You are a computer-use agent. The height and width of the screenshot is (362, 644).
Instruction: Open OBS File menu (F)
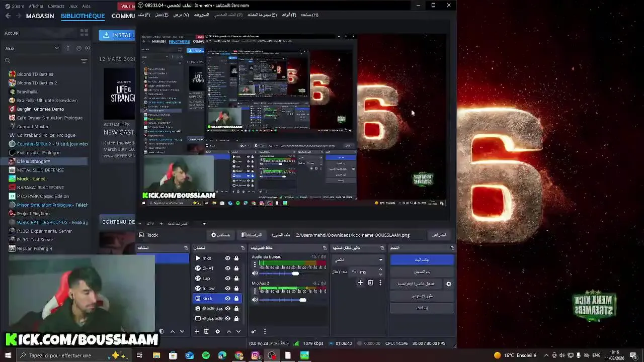[x=144, y=15]
